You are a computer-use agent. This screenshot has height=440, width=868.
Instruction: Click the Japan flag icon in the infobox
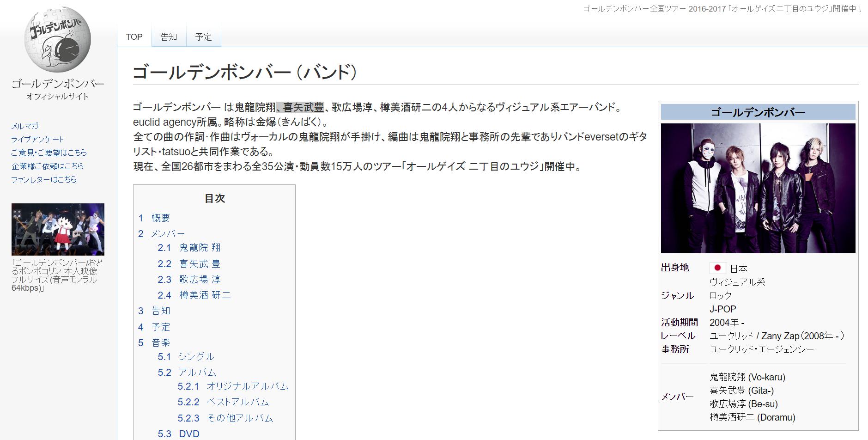(x=719, y=268)
